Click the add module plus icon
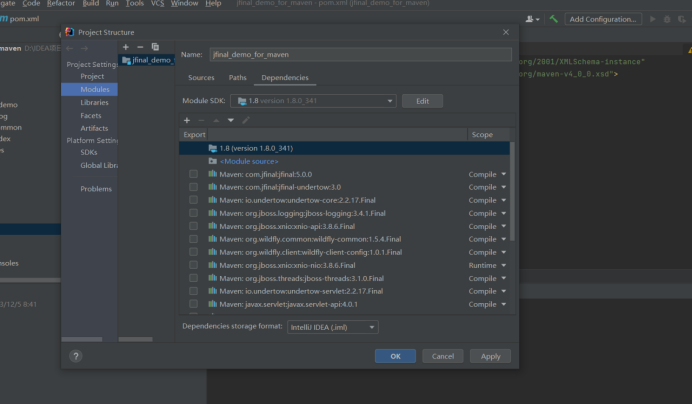The width and height of the screenshot is (692, 405). (126, 47)
